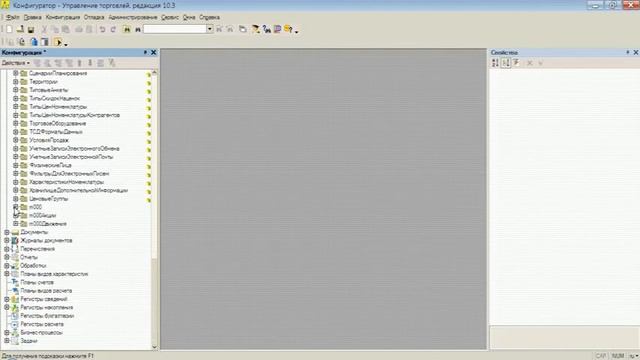Click the tree scrollbar up arrow
This screenshot has height=360, width=640.
click(x=154, y=73)
